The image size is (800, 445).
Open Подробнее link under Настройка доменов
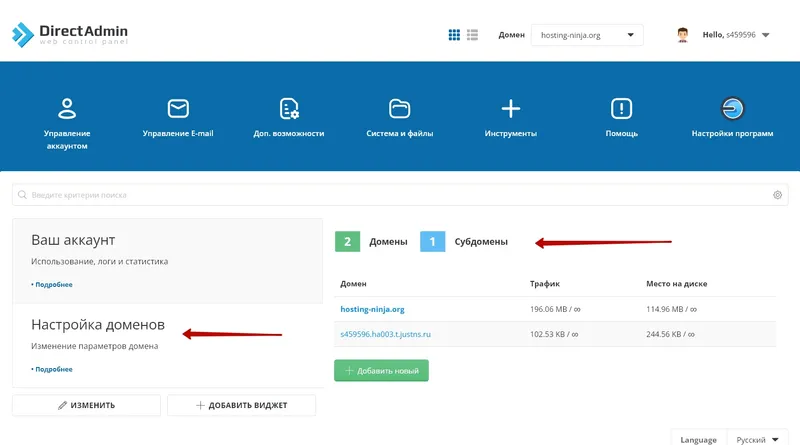tap(52, 369)
